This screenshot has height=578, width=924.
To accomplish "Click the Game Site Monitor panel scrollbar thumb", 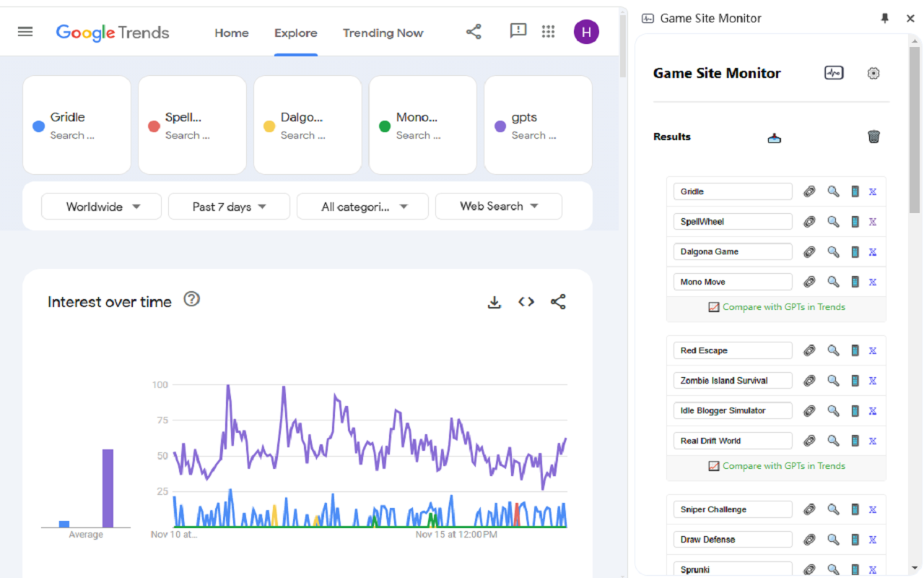I will [915, 130].
